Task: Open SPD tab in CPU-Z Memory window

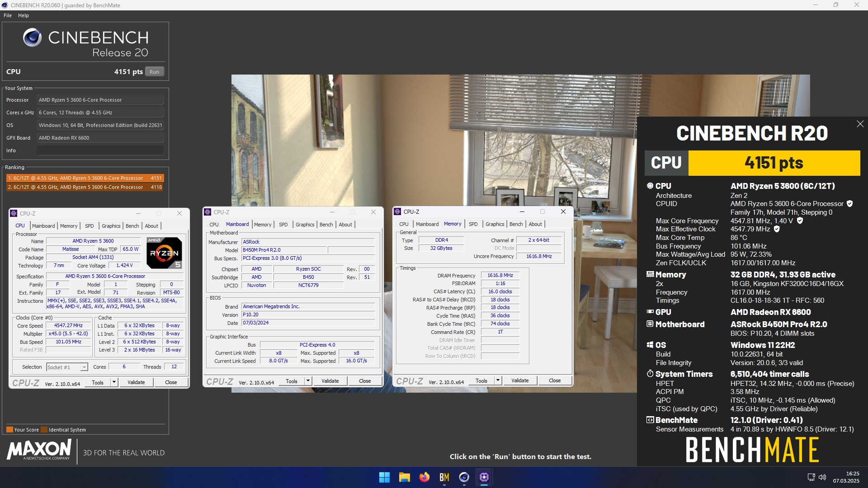Action: (x=473, y=224)
